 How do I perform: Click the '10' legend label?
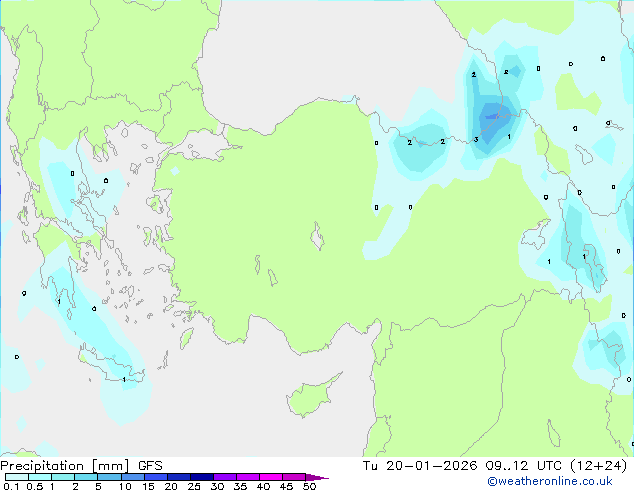coord(125,486)
